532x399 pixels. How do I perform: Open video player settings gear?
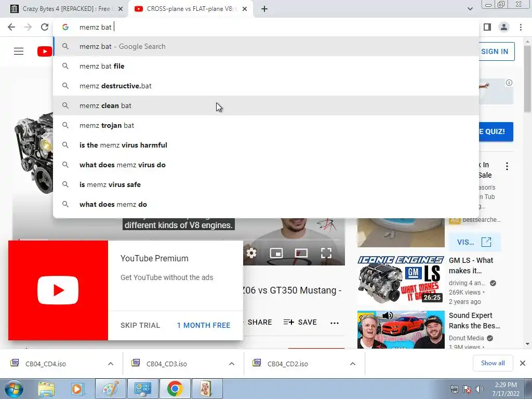(x=251, y=253)
